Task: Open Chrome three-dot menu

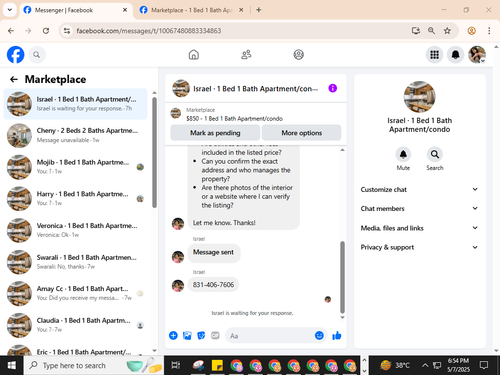Action: [x=489, y=31]
